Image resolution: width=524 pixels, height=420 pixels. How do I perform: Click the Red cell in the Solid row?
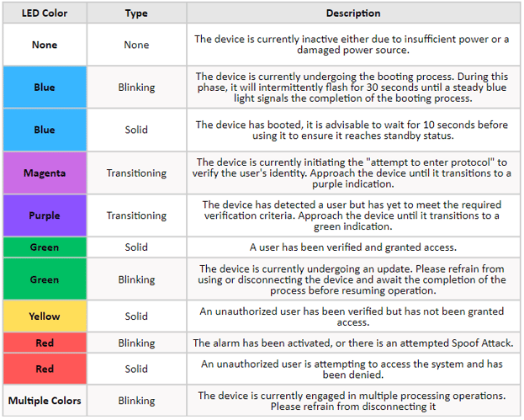[45, 369]
